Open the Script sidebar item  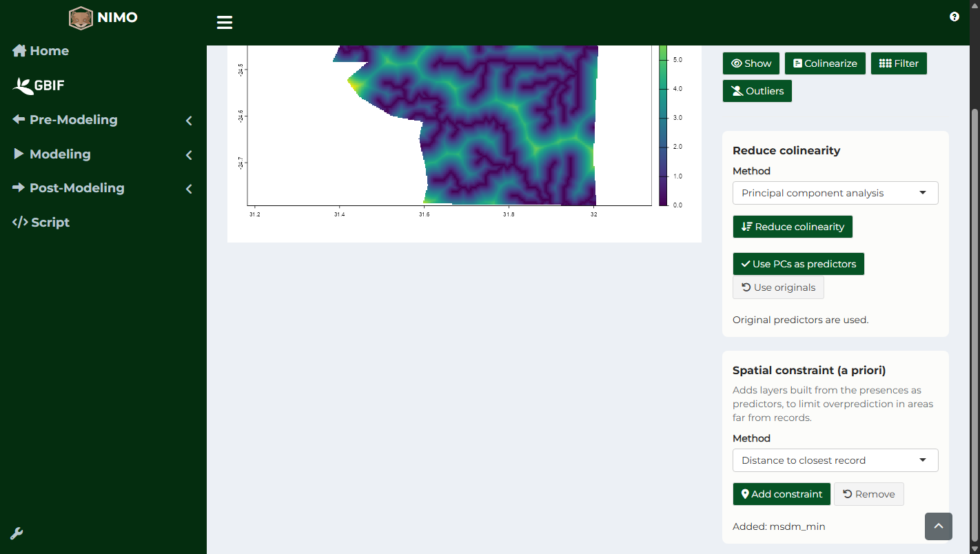(41, 223)
